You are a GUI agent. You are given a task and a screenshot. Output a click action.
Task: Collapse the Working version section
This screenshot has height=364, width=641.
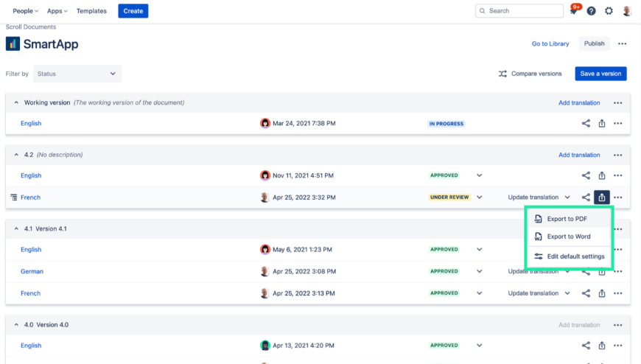[16, 103]
